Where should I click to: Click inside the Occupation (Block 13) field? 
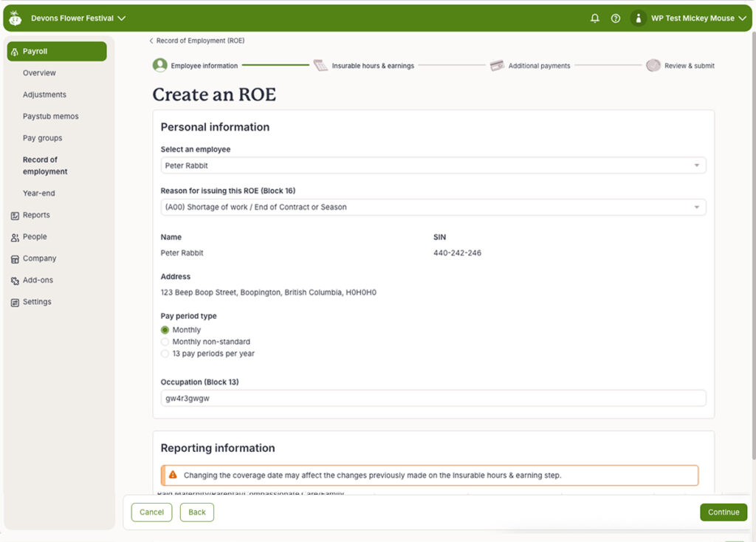click(x=433, y=397)
